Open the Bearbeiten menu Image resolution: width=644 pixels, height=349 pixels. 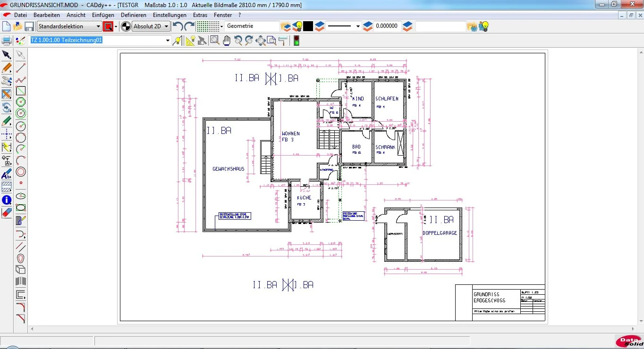click(x=47, y=15)
